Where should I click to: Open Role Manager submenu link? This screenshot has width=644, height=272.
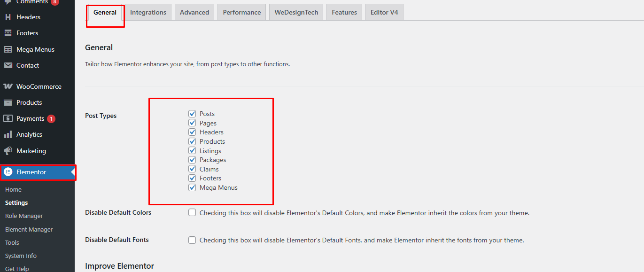click(x=24, y=216)
